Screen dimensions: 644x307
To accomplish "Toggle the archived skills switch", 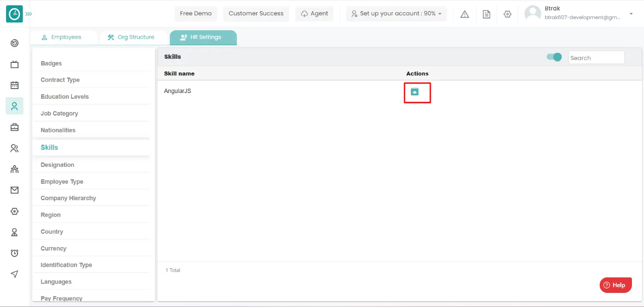I will click(x=554, y=57).
